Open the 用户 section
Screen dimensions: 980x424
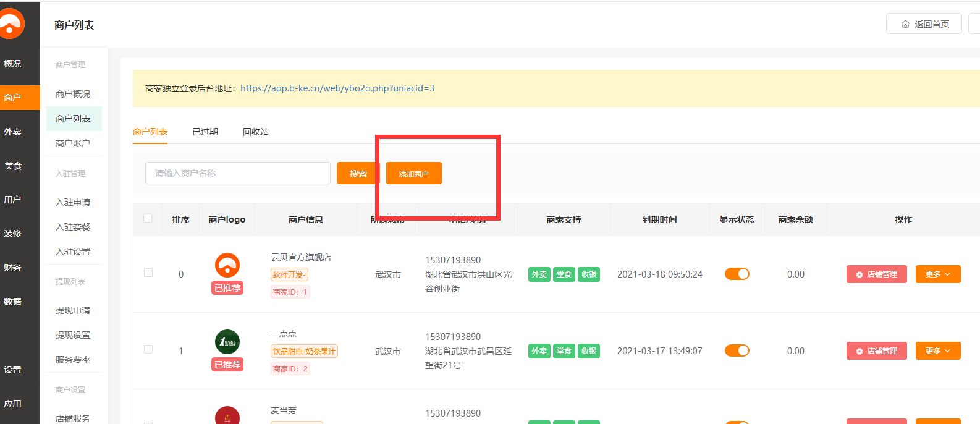(12, 200)
